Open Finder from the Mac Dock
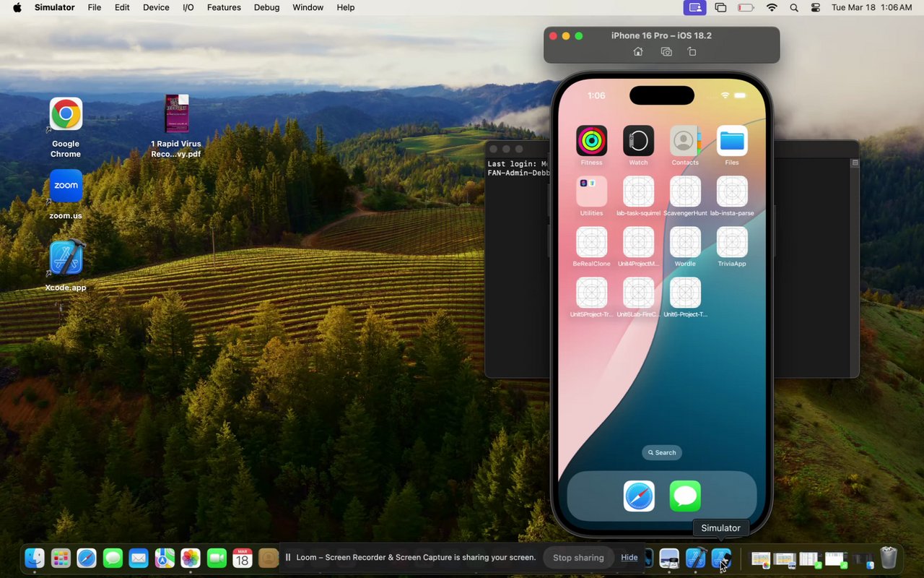The height and width of the screenshot is (578, 924). click(x=35, y=558)
